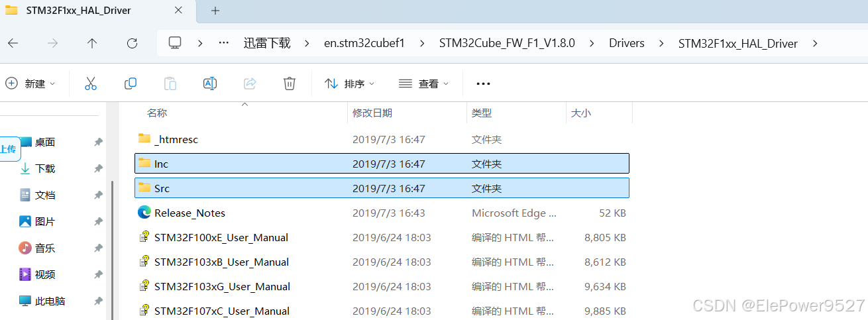Select the _htmresc folder name
The image size is (868, 320).
176,139
